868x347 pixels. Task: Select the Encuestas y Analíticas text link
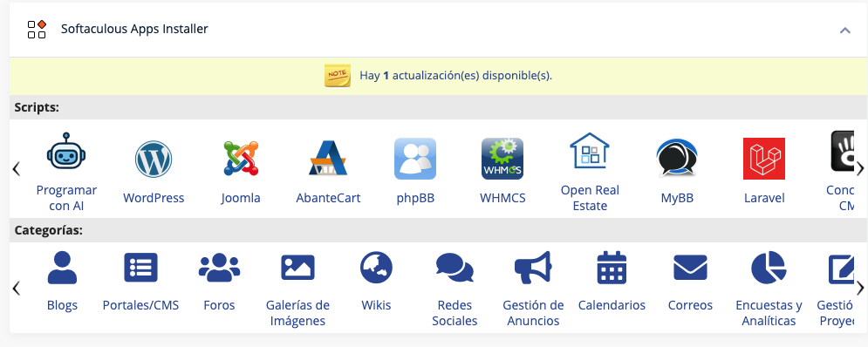pos(769,313)
